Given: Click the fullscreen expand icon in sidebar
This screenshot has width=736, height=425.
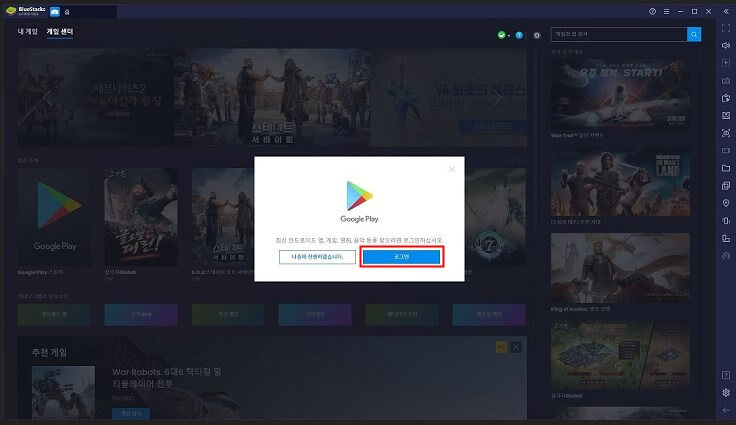Looking at the screenshot, I should tap(726, 28).
